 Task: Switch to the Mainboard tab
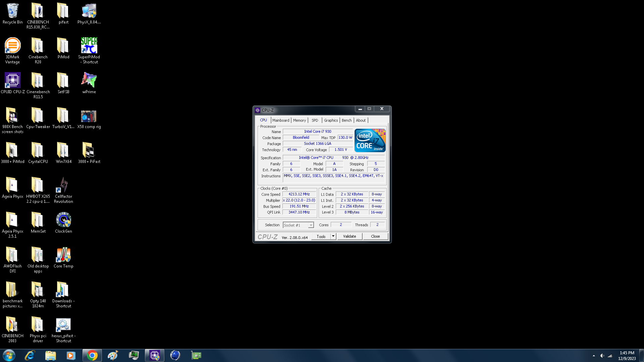pyautogui.click(x=280, y=120)
